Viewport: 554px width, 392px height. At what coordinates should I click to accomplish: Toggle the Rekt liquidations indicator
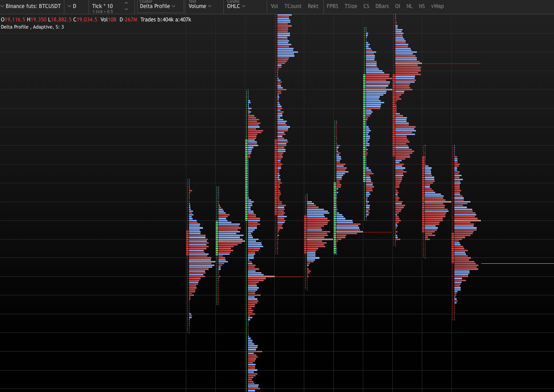[x=313, y=6]
